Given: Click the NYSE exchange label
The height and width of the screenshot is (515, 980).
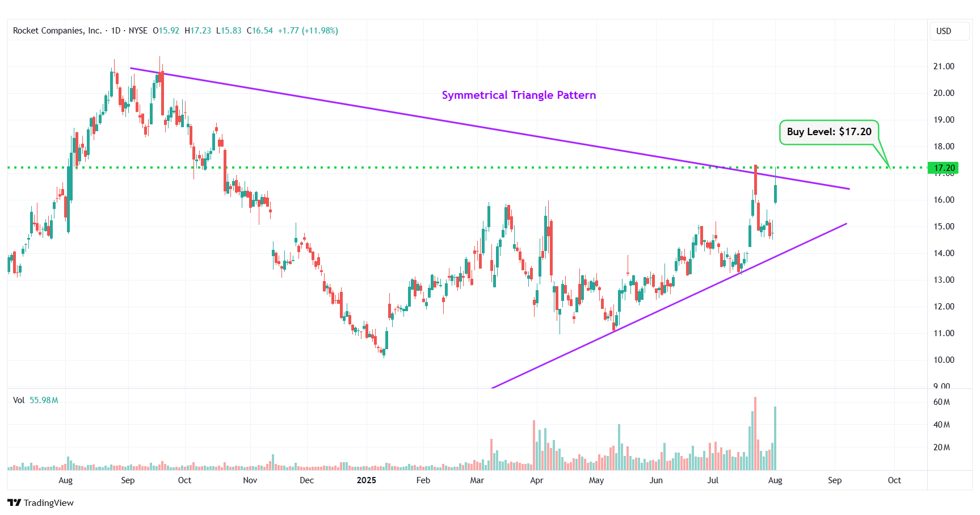Looking at the screenshot, I should pyautogui.click(x=138, y=31).
